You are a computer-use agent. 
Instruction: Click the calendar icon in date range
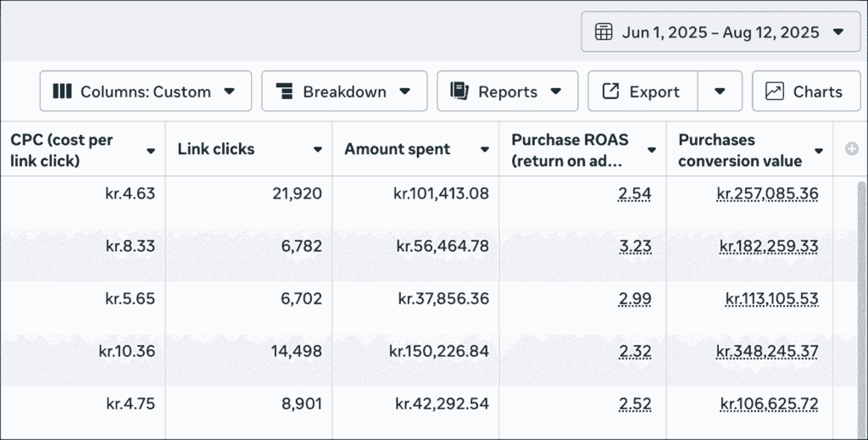point(604,32)
